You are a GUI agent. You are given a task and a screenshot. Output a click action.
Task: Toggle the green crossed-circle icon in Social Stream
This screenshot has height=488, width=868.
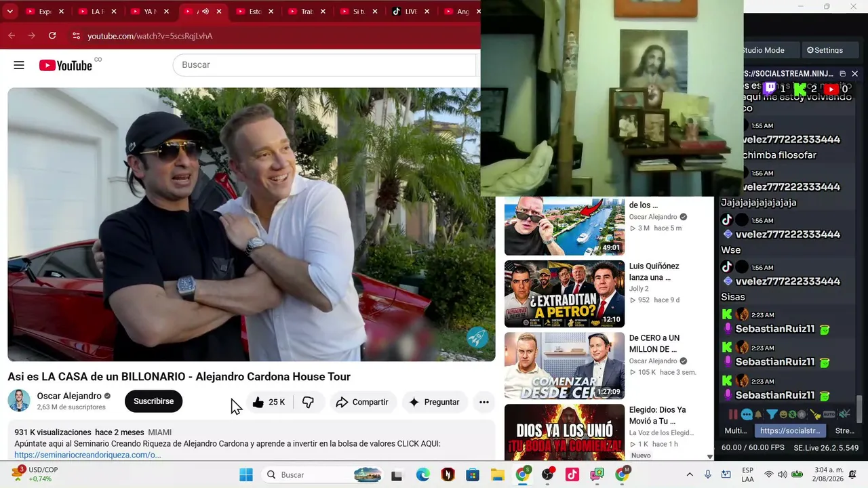[793, 414]
